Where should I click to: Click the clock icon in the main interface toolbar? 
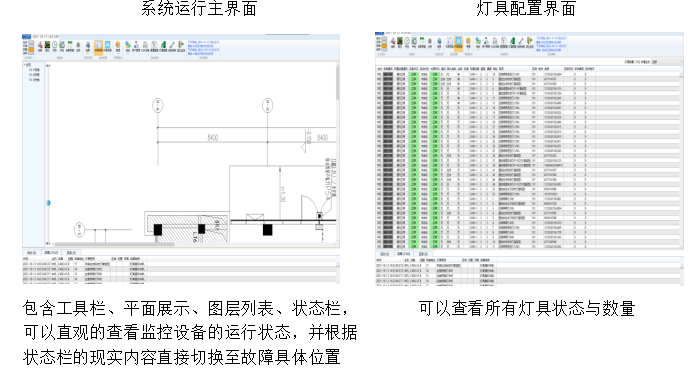click(x=55, y=44)
